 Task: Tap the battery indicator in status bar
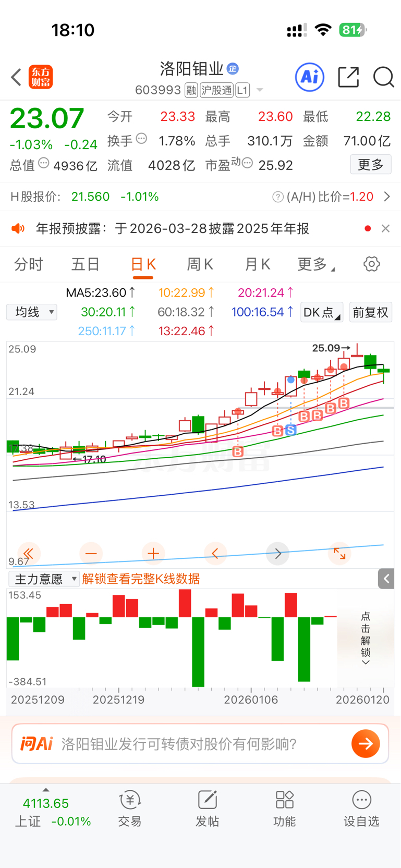tap(352, 30)
